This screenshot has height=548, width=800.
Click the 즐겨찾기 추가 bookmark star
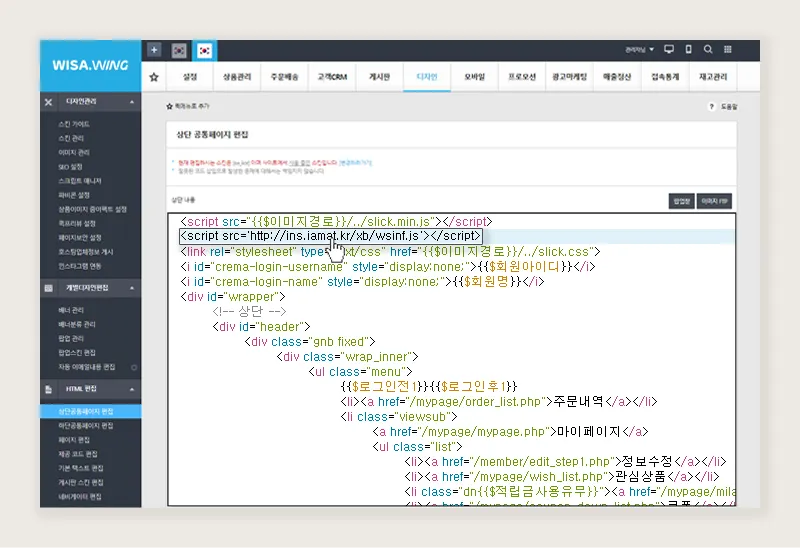[169, 106]
